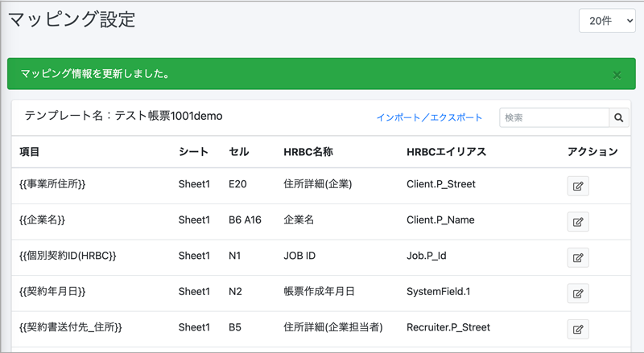
Task: Click the アクション column header
Action: (x=592, y=152)
